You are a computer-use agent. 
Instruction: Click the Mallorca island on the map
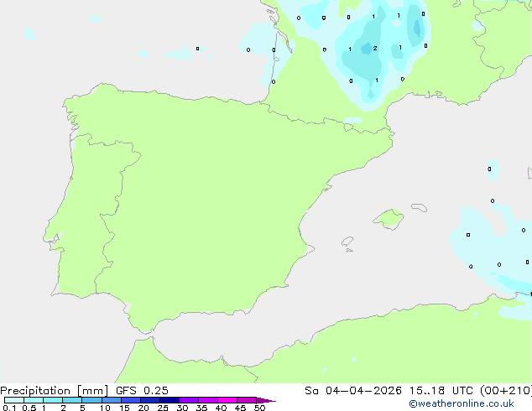[x=389, y=219]
